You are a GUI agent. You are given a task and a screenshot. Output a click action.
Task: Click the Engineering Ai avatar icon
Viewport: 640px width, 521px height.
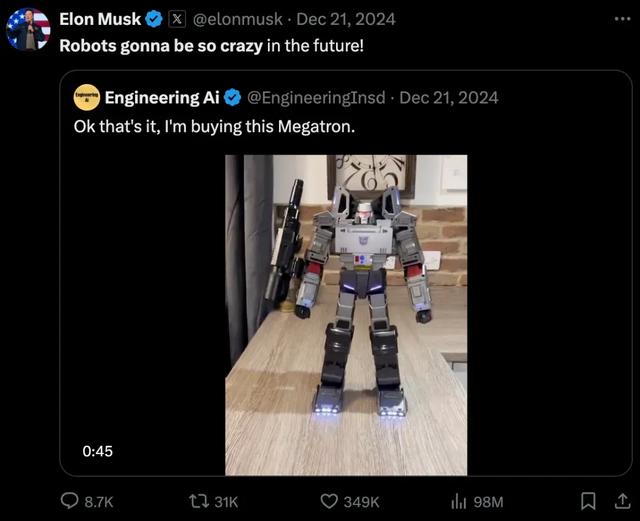tap(87, 97)
